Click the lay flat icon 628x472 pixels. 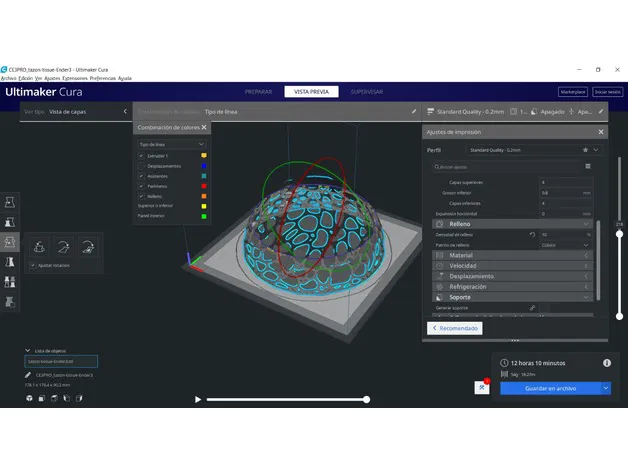tap(63, 247)
